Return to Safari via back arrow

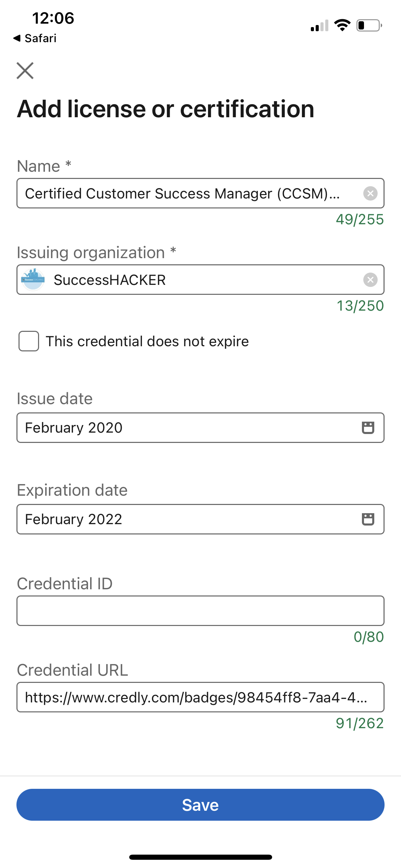pyautogui.click(x=17, y=38)
